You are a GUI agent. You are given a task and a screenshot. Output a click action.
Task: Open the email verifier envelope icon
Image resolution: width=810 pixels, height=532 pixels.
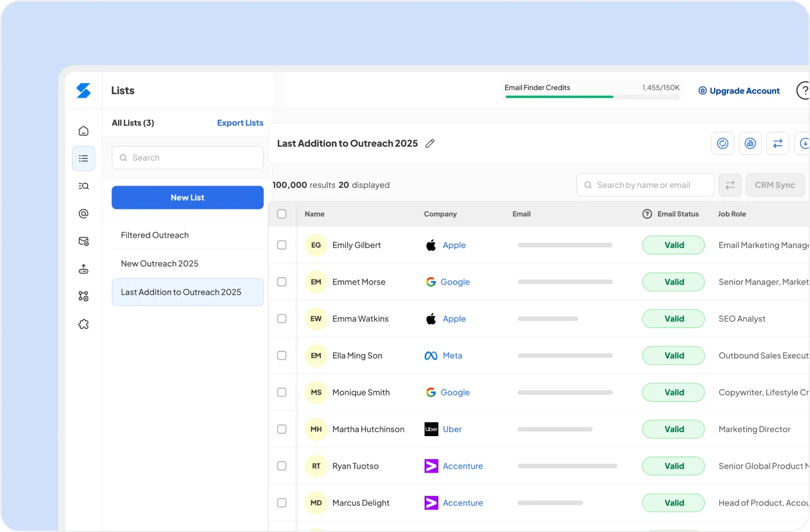83,241
